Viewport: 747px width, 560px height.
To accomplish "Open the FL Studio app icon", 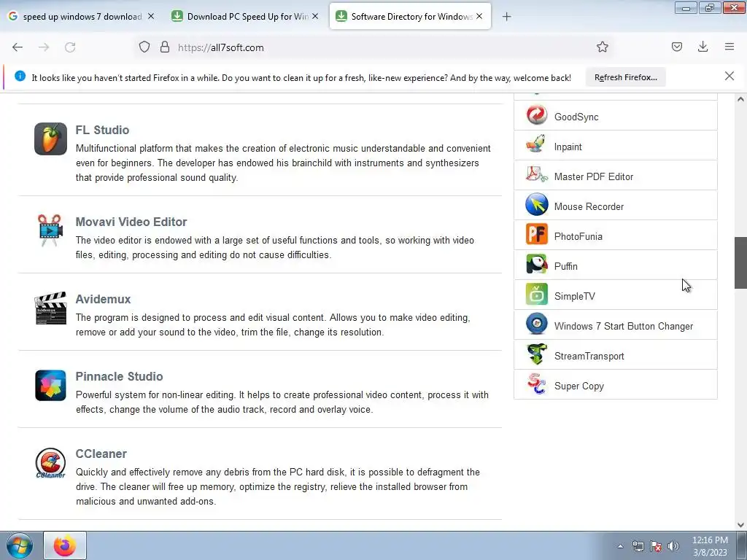I will 50,139.
